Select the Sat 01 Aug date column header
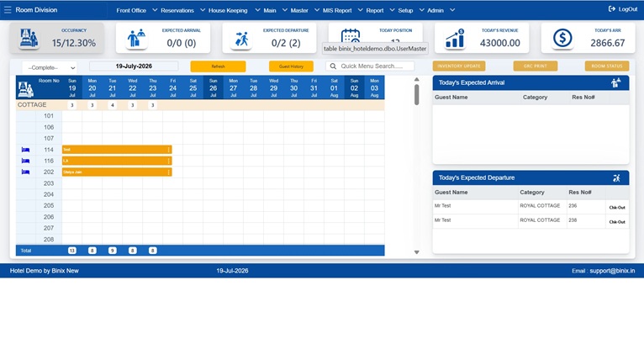Image resolution: width=644 pixels, height=344 pixels. coord(334,87)
